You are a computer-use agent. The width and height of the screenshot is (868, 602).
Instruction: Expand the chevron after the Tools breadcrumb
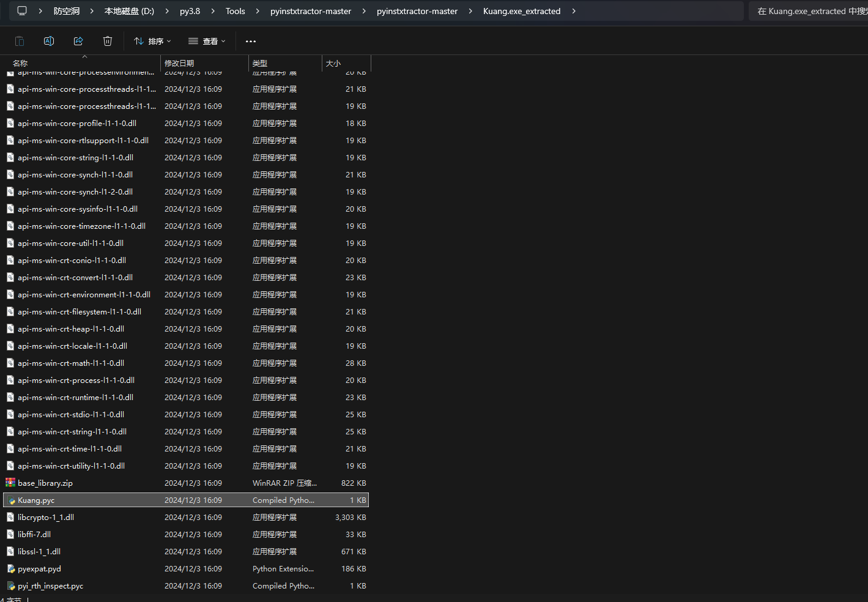tap(258, 11)
